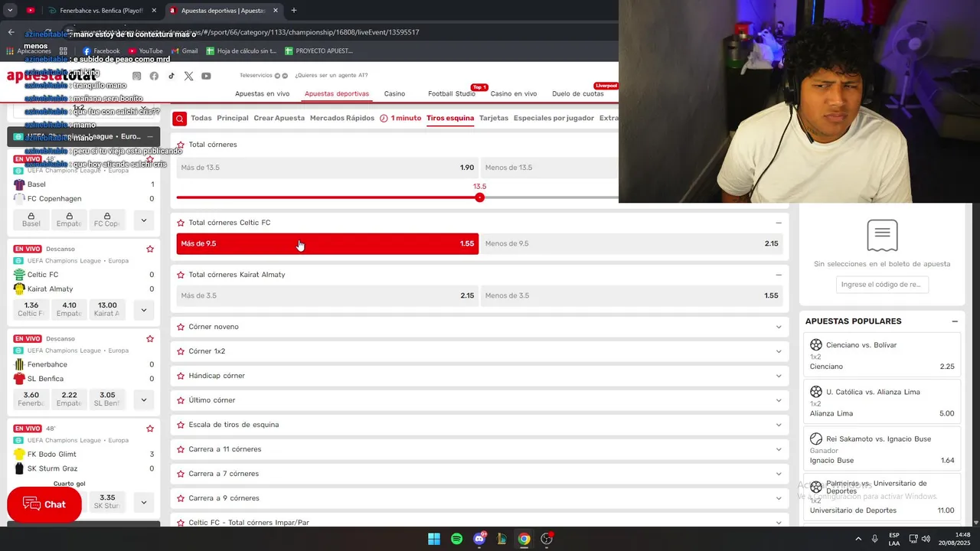Favorite Carrera a 7 córneres star

coord(181,474)
